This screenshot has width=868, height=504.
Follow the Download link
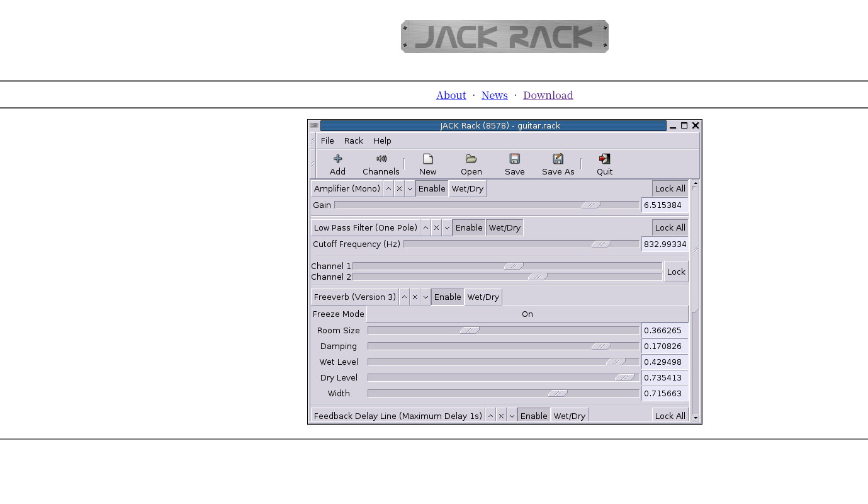click(548, 95)
